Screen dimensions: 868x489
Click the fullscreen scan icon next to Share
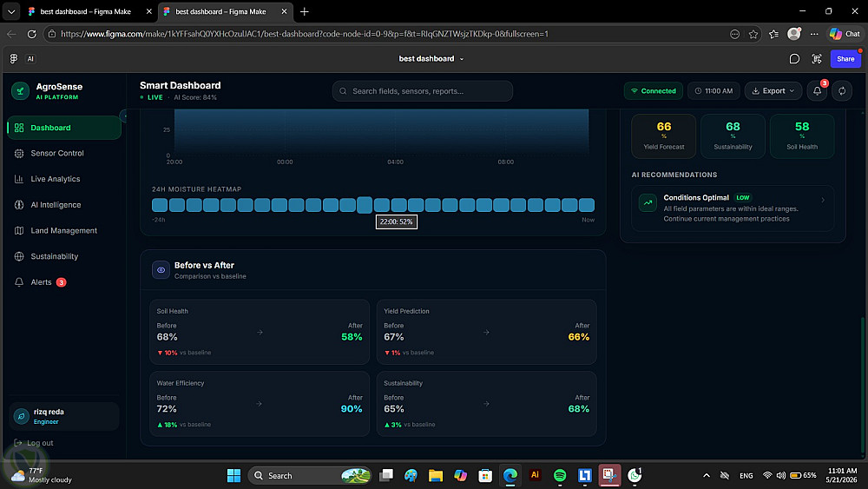817,59
